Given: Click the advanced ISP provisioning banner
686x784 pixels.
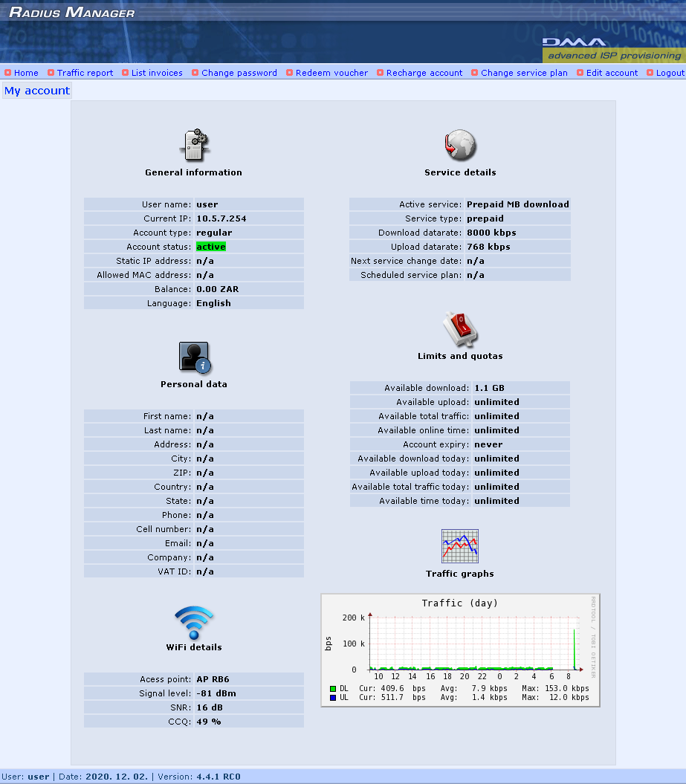Looking at the screenshot, I should point(614,56).
